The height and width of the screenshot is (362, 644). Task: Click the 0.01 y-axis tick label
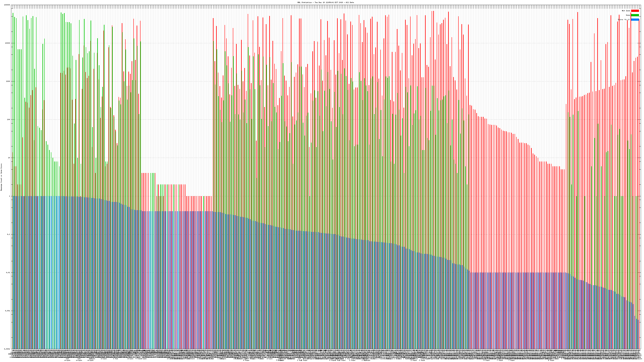point(8,273)
